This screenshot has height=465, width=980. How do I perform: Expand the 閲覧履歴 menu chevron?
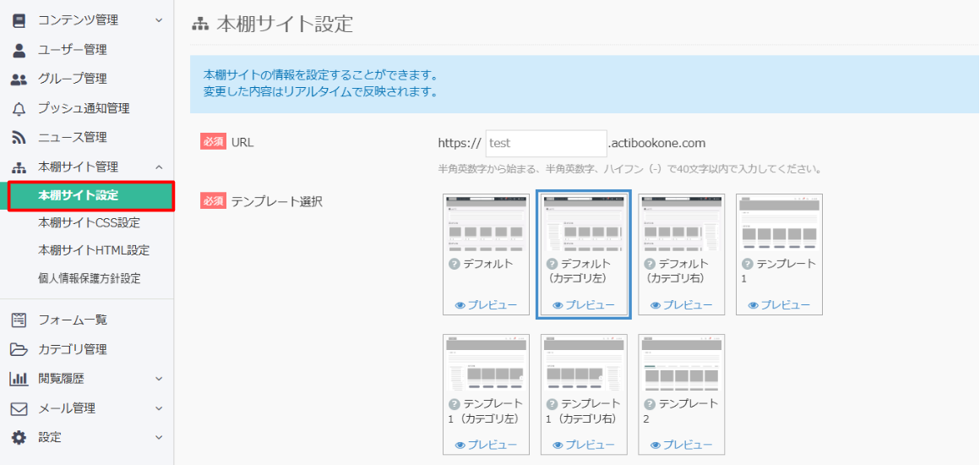[x=159, y=379]
